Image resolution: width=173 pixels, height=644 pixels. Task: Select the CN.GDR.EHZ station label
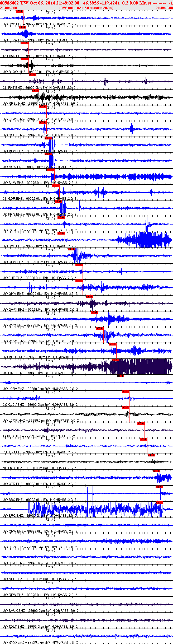click(x=40, y=199)
